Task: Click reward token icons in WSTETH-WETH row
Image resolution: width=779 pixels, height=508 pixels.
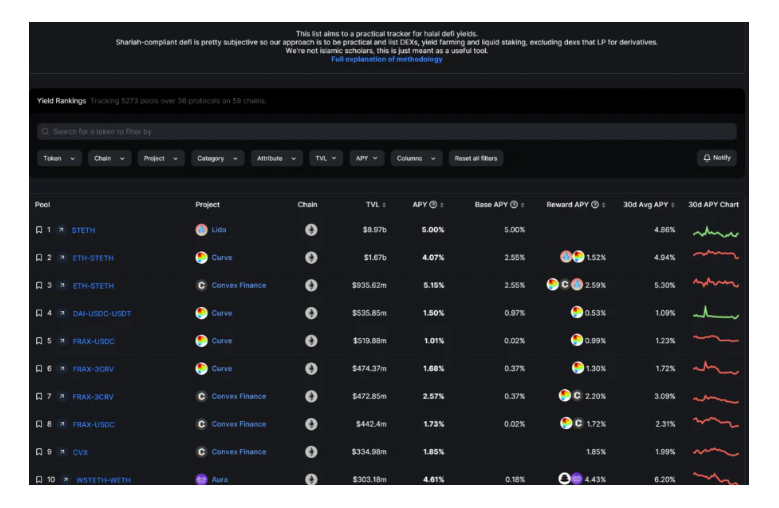Action: [x=570, y=479]
